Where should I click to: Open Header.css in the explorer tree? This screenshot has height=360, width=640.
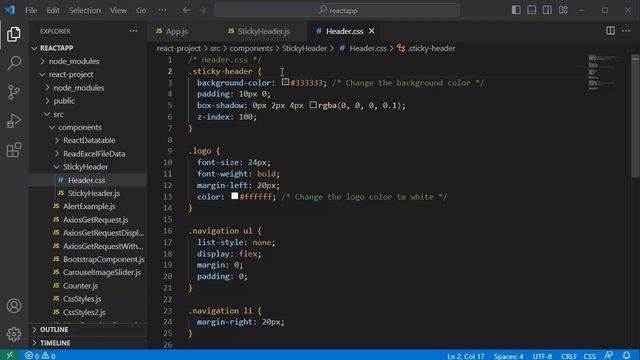coord(87,180)
